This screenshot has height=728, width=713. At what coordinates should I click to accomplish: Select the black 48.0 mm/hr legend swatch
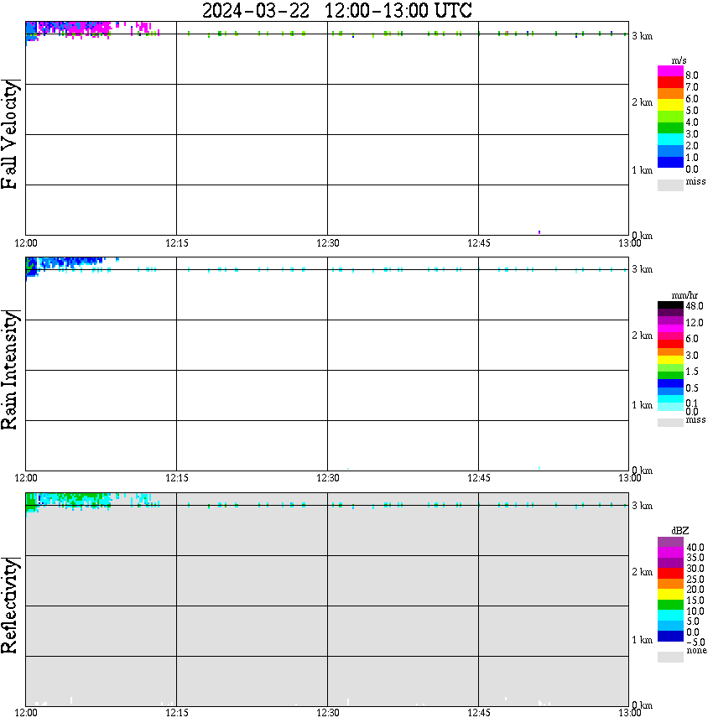(670, 305)
